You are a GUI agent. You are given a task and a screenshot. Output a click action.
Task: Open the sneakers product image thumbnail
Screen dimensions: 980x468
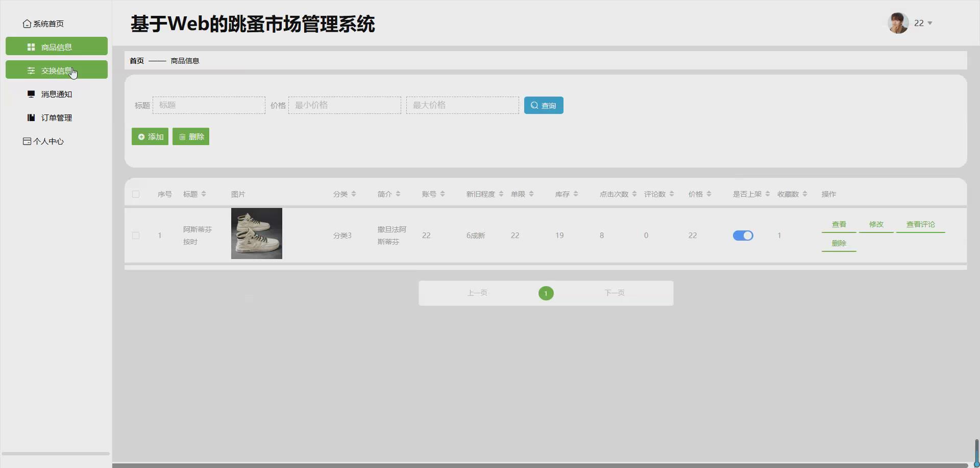(256, 233)
